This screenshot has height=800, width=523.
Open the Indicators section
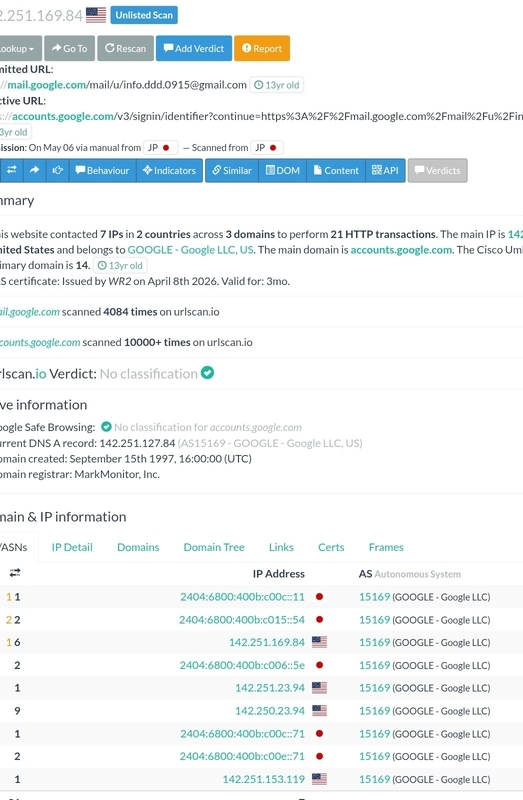pyautogui.click(x=169, y=170)
